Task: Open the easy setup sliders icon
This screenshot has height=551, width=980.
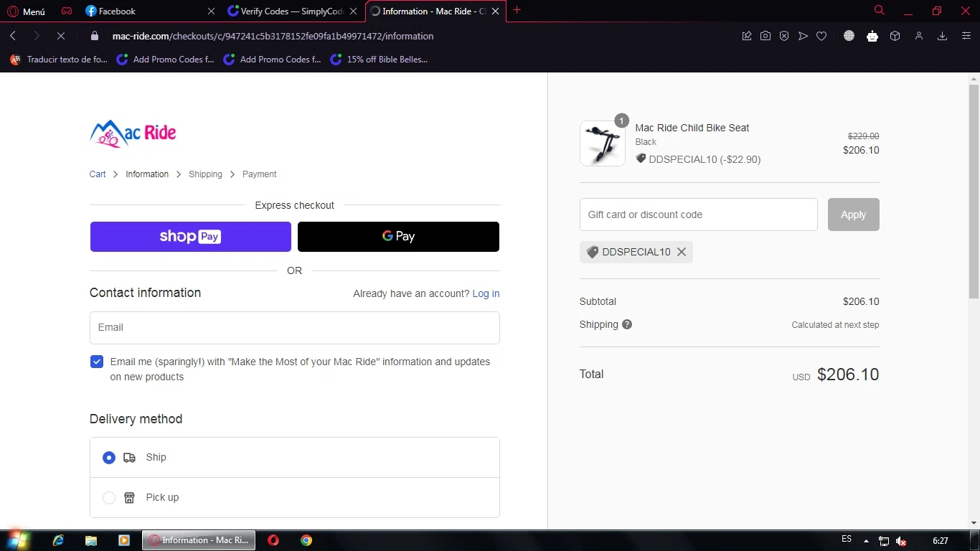Action: [966, 36]
